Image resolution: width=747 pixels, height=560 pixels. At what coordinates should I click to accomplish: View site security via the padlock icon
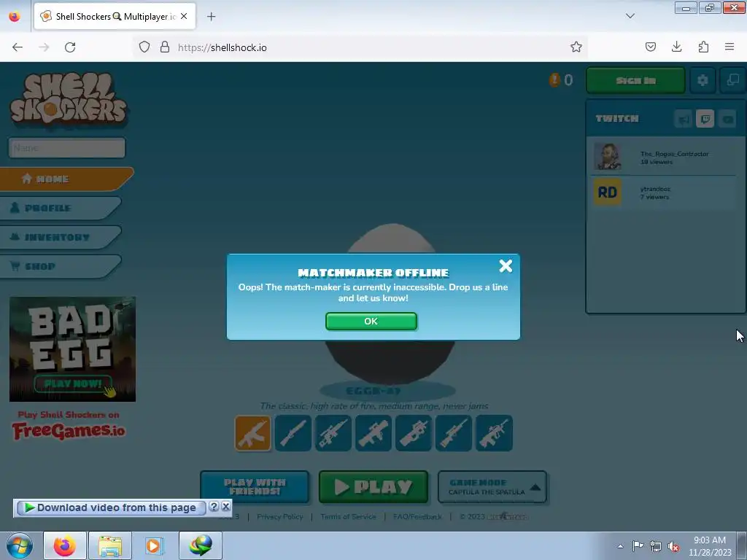(x=165, y=47)
